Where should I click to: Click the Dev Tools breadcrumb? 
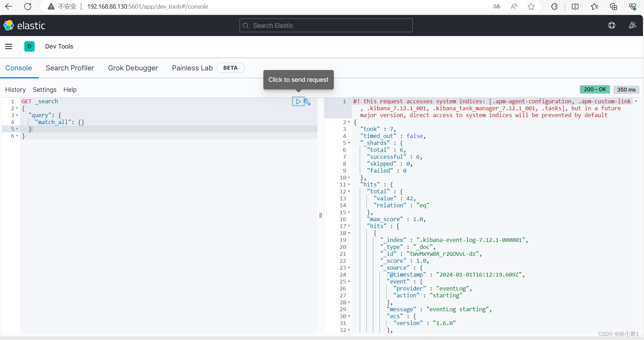pos(59,46)
